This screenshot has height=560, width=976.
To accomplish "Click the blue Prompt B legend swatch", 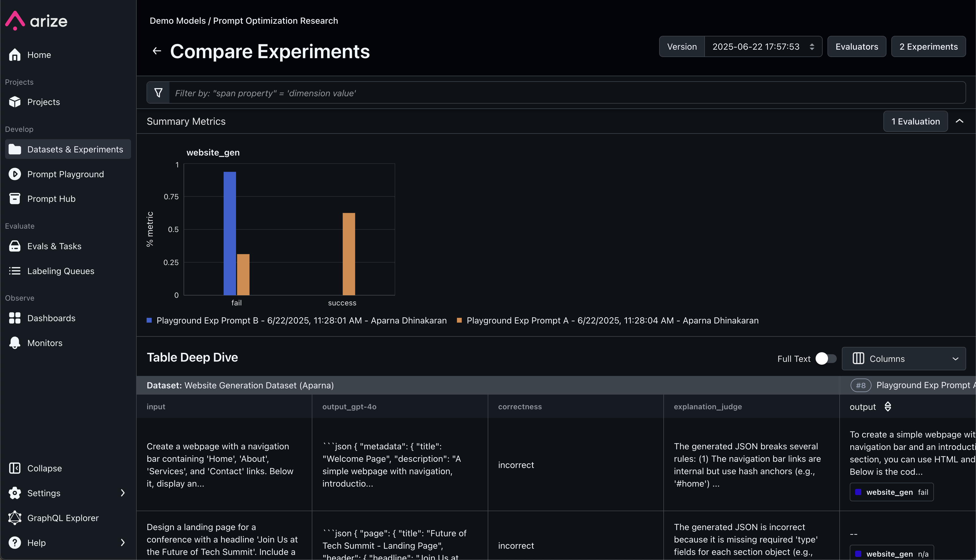I will pyautogui.click(x=149, y=320).
